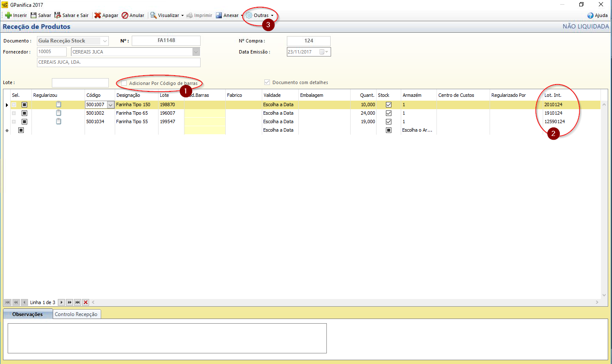Go to next line in navigator
The height and width of the screenshot is (364, 612).
(x=61, y=302)
